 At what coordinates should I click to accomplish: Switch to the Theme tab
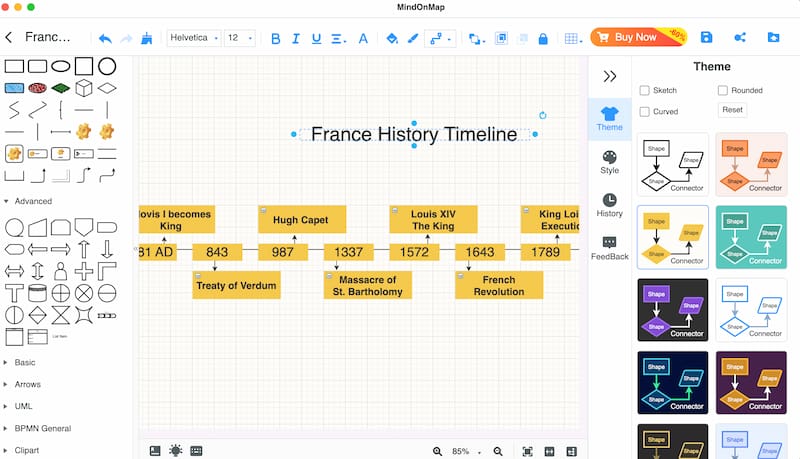pyautogui.click(x=610, y=119)
